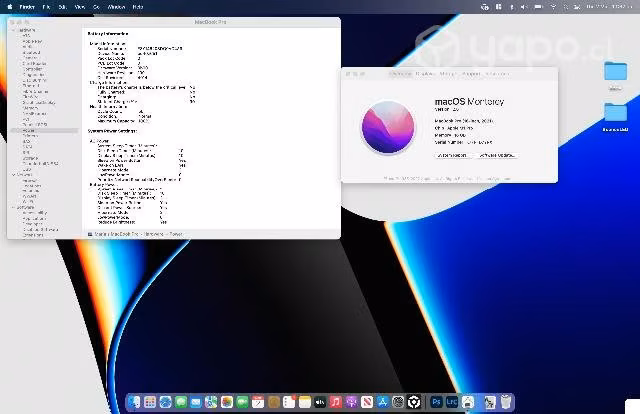The image size is (640, 414).
Task: Open Photoshop from the Dock
Action: click(x=436, y=402)
